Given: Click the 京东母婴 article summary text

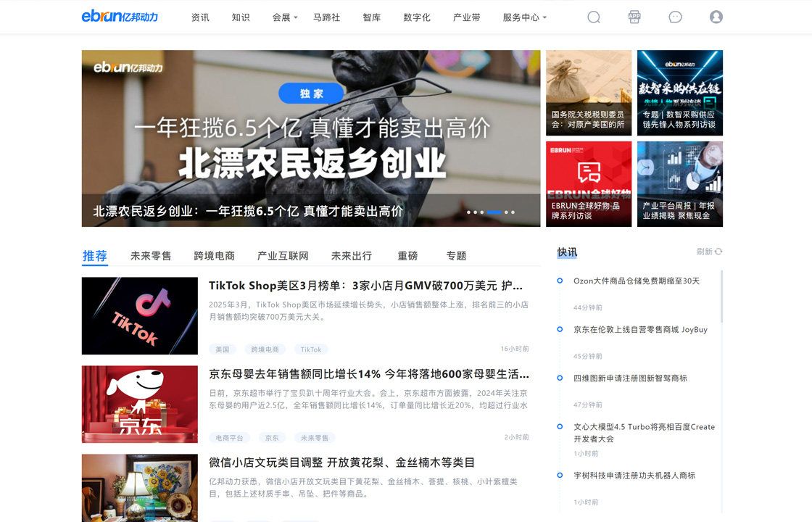Looking at the screenshot, I should [369, 399].
